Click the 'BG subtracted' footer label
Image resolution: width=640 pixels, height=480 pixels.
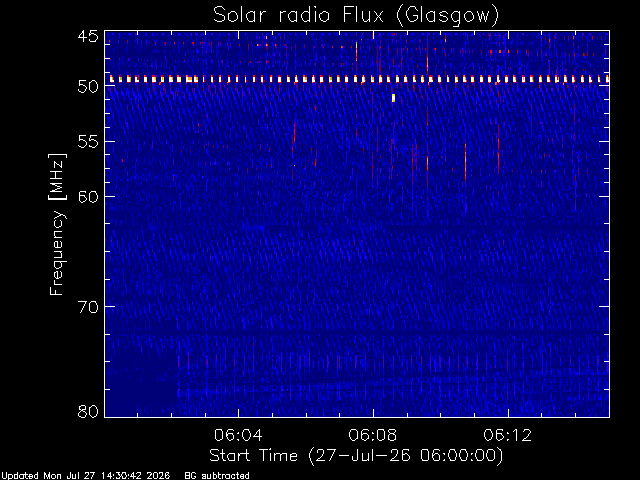[217, 476]
